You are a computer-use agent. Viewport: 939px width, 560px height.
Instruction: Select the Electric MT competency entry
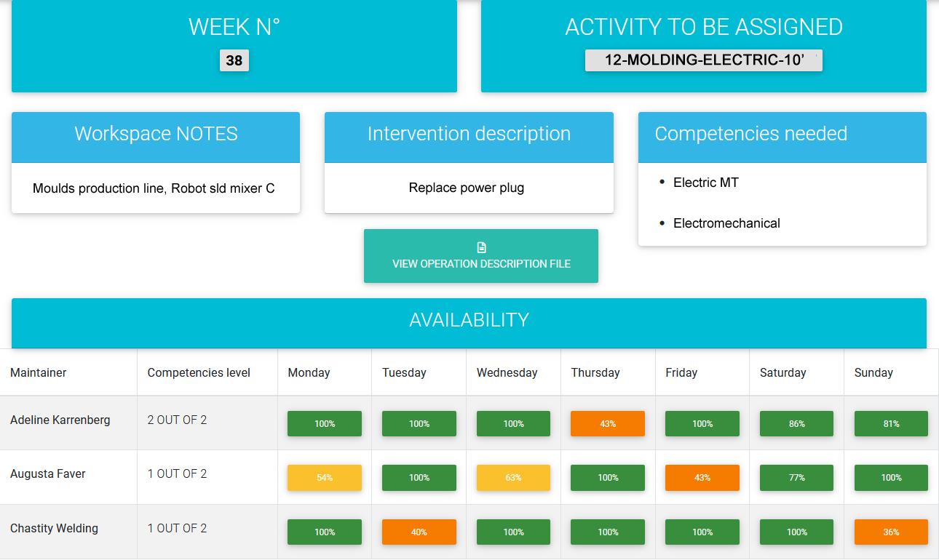(705, 183)
